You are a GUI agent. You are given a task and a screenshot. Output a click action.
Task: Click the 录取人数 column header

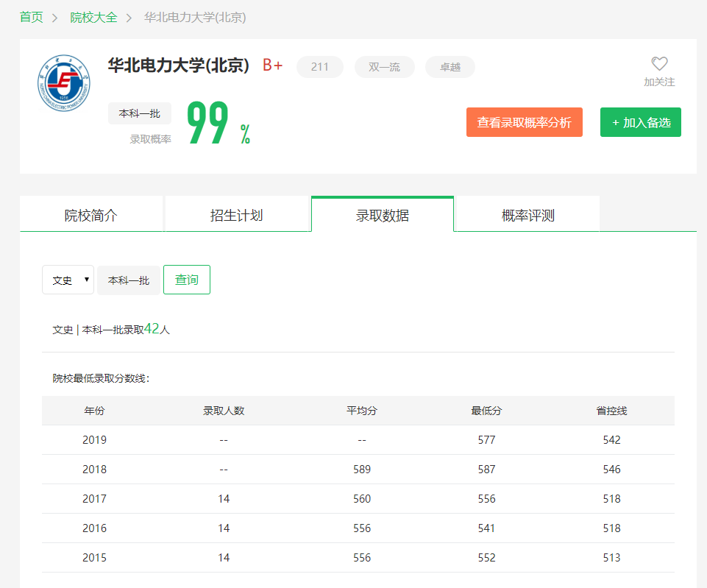[224, 411]
